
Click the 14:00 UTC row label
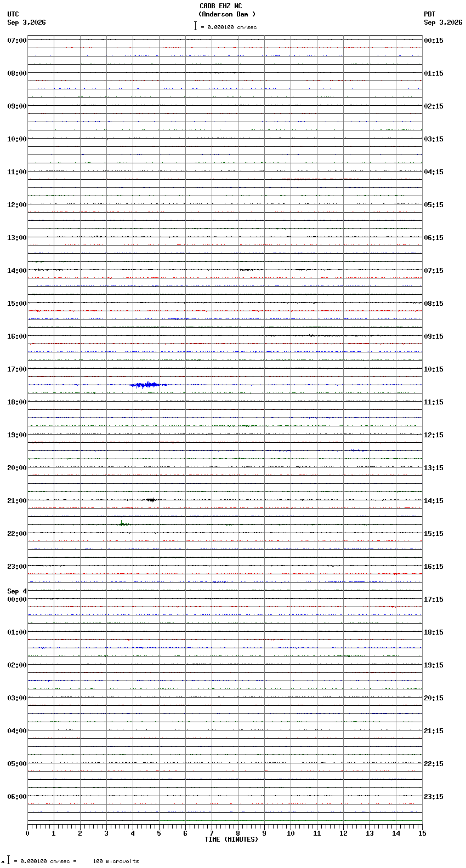17,271
